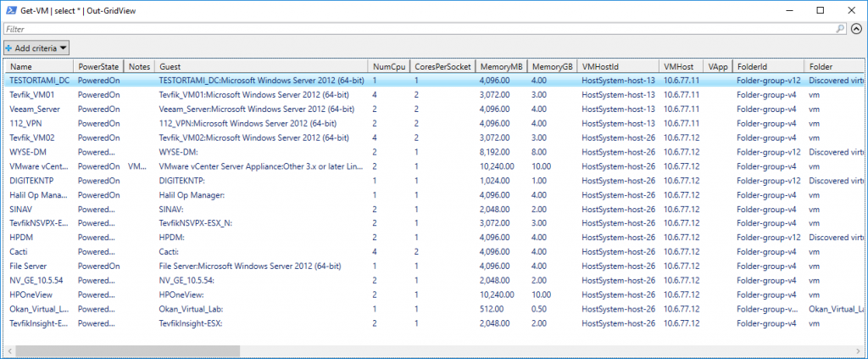
Task: Sort by the VMHostId column header
Action: (x=618, y=66)
